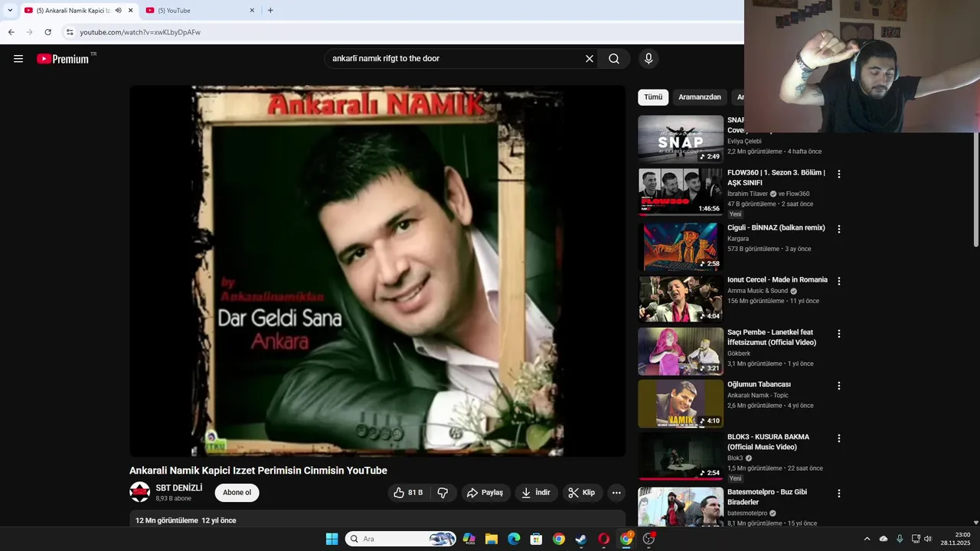Open Ankaralı Namık - Topic channel link

coord(757,396)
